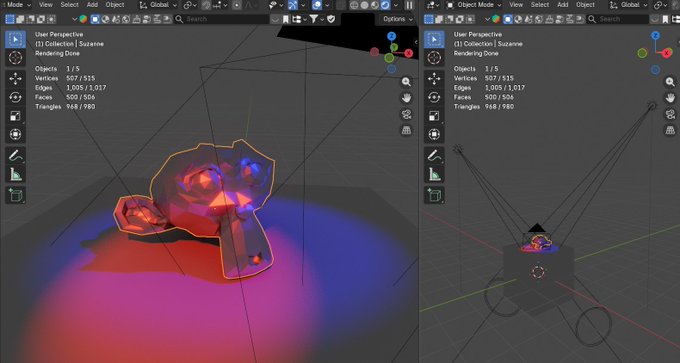This screenshot has width=680, height=363.
Task: Click the pause render button in left header
Action: 409,5
